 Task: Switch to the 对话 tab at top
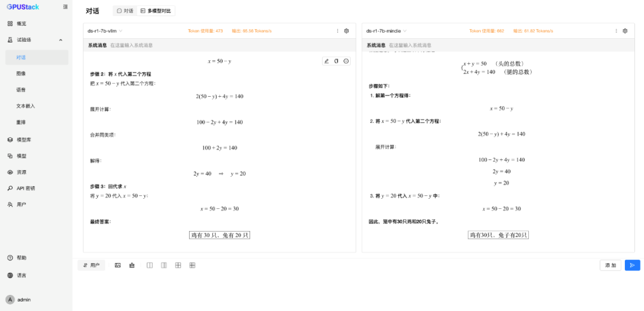point(125,11)
